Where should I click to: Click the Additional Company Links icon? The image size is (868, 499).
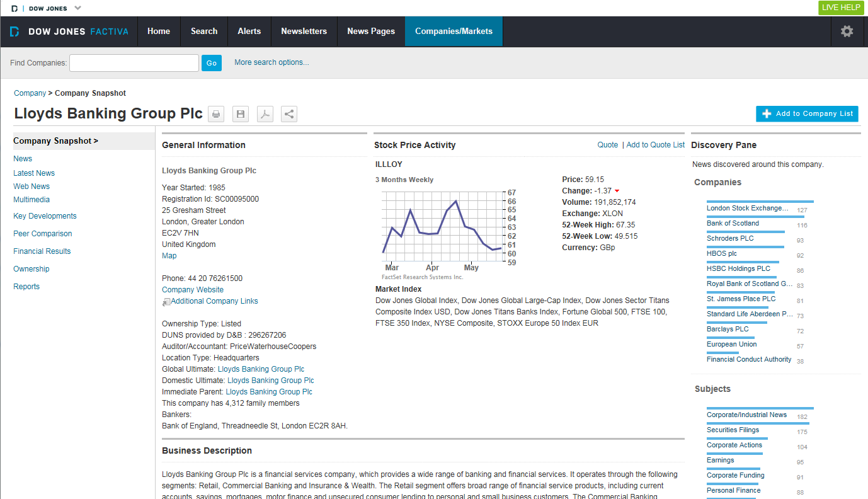click(166, 302)
